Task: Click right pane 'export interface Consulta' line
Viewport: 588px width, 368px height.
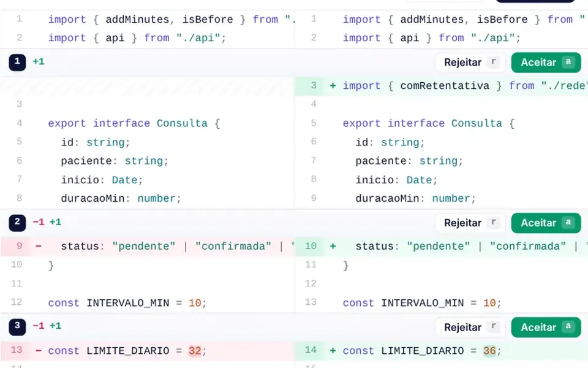Action: click(x=442, y=123)
